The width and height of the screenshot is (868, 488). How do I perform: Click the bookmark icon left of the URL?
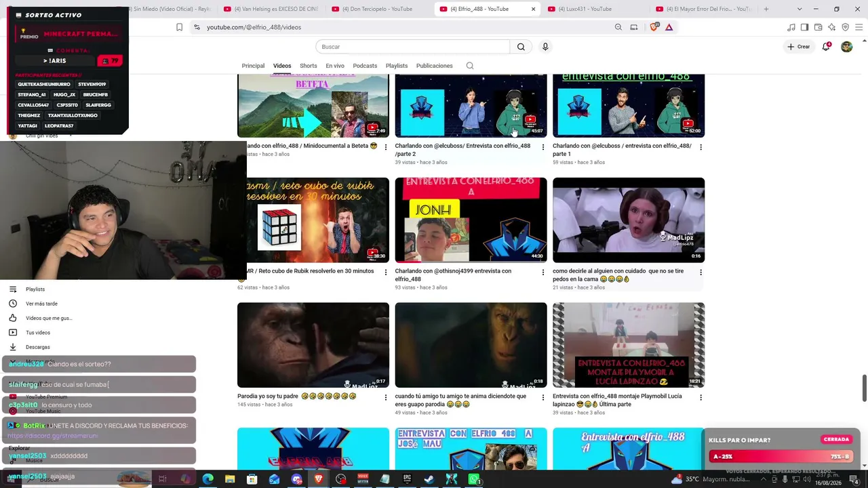point(179,27)
